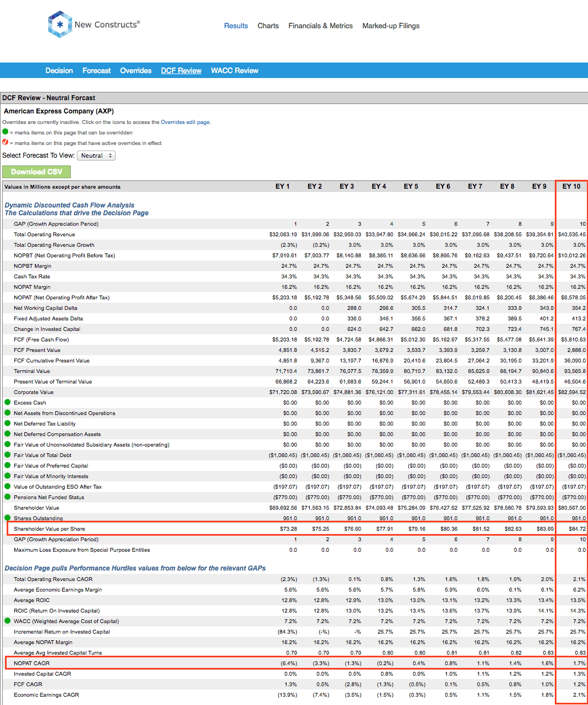Go to the Forecast page
Screen dimensions: 588x705
(x=96, y=70)
